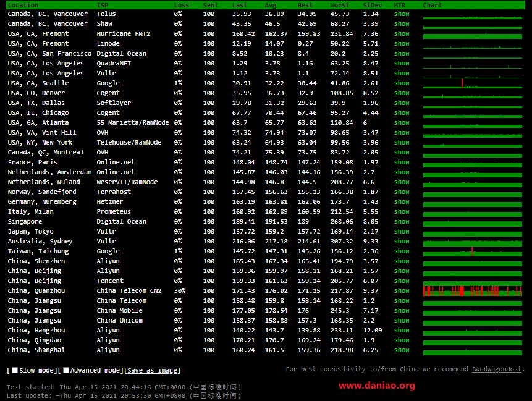Click the StDev column header
The width and height of the screenshot is (532, 401).
(x=373, y=5)
